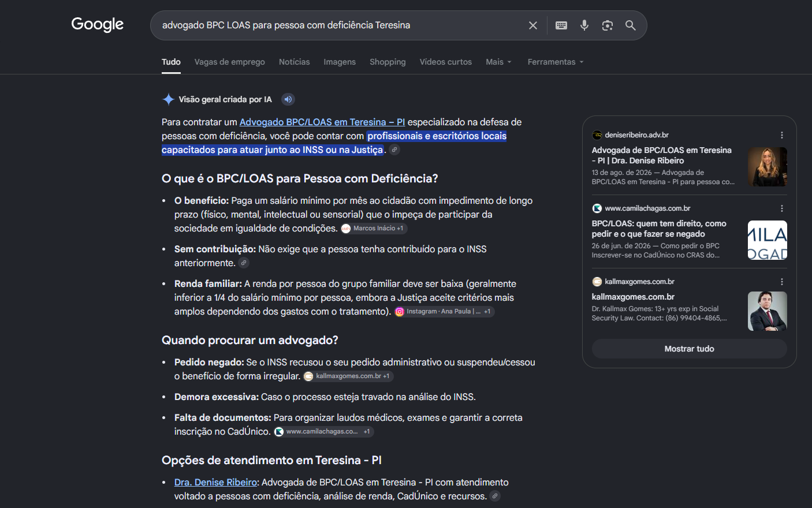The width and height of the screenshot is (812, 508).
Task: Open www.camilachagas.co... +1 source chip
Action: click(x=323, y=432)
